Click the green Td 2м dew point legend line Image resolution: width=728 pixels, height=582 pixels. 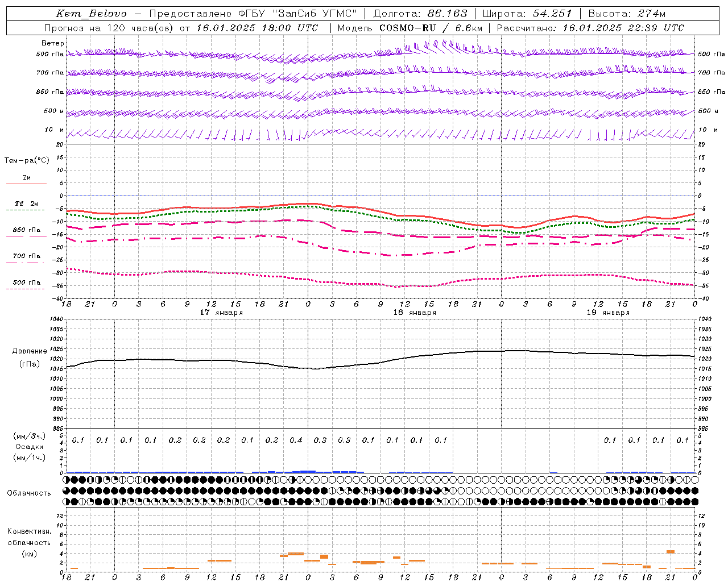[x=25, y=210]
